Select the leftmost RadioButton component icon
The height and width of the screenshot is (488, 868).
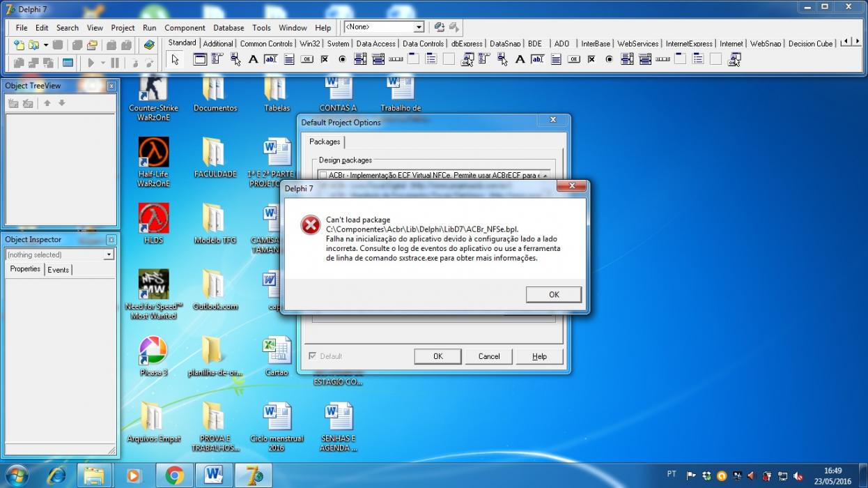342,60
